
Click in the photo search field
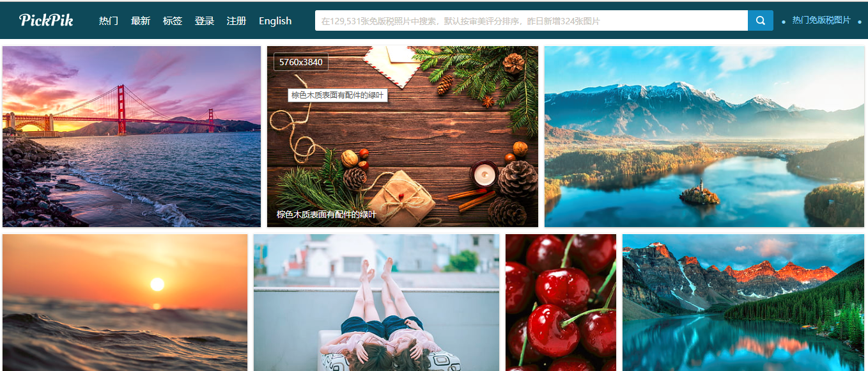pos(531,20)
